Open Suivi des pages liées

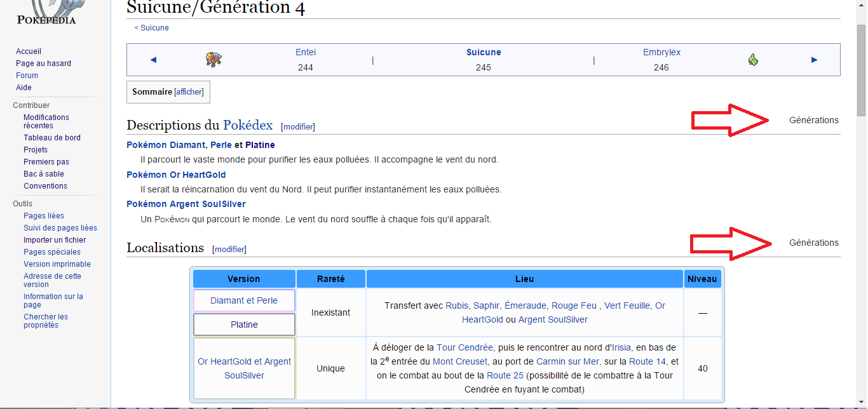60,228
